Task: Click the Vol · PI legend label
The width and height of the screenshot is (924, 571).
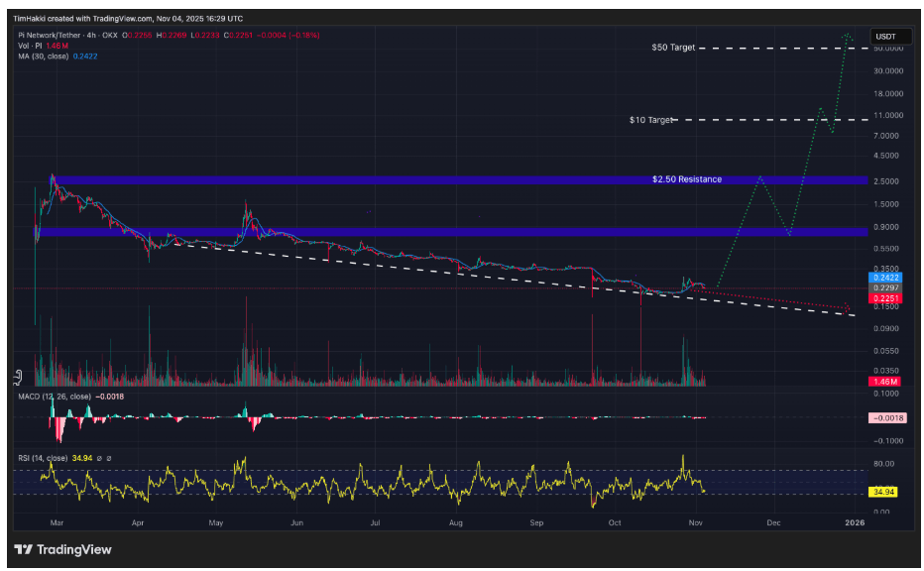Action: [x=30, y=46]
